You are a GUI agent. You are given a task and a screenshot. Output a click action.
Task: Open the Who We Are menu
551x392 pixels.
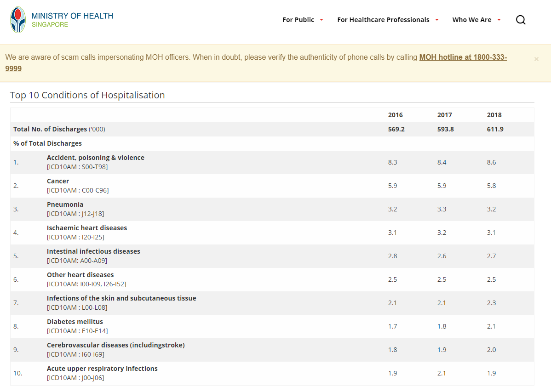[472, 20]
